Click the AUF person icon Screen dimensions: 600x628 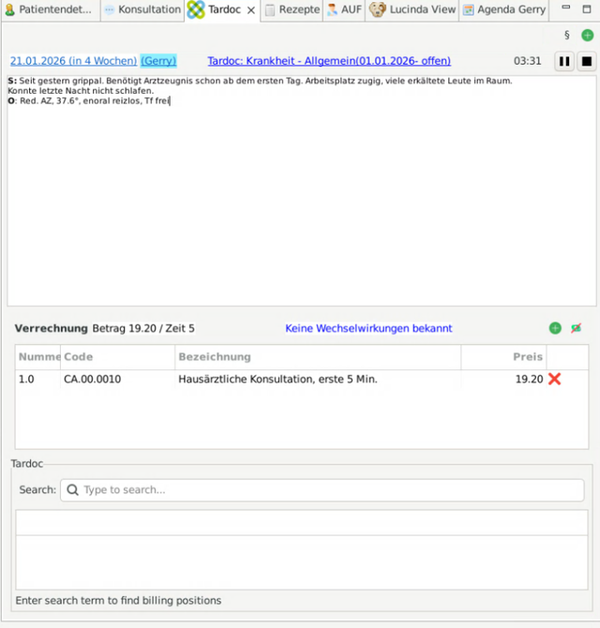tap(332, 10)
